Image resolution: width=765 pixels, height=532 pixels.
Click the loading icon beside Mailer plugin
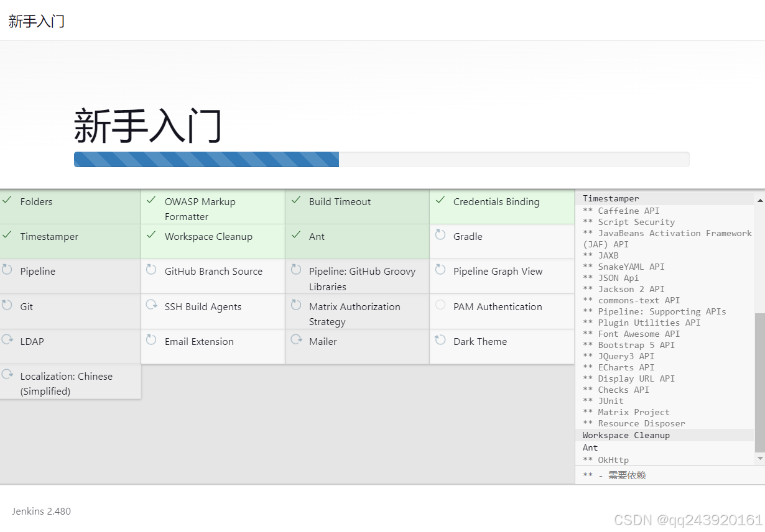[296, 341]
